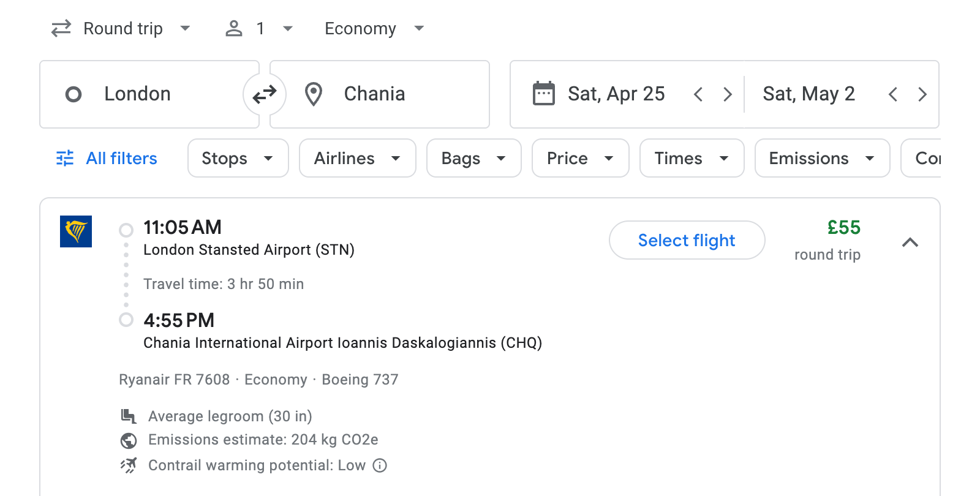The width and height of the screenshot is (980, 496).
Task: Swap origin and destination airports
Action: [x=265, y=94]
